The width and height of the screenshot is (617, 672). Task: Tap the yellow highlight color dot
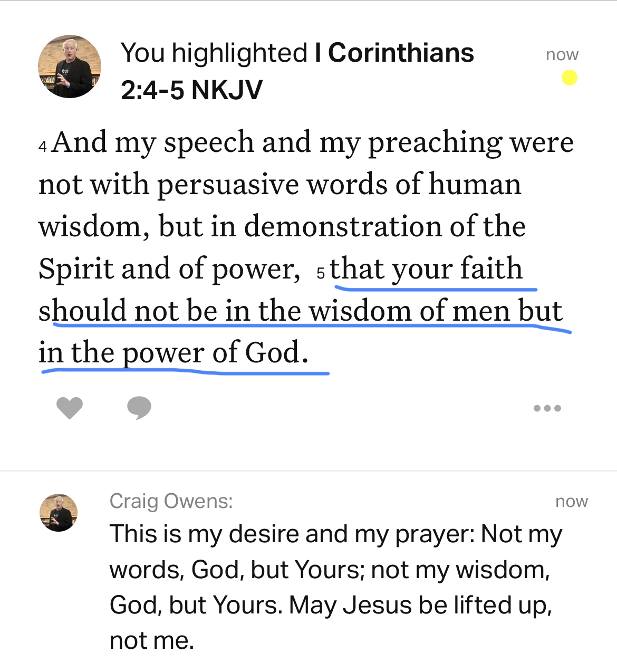click(569, 78)
